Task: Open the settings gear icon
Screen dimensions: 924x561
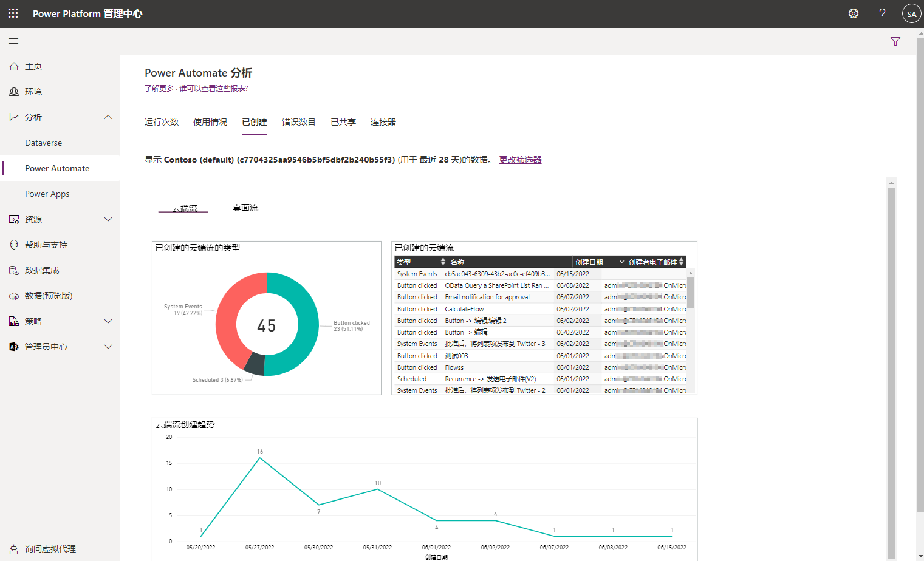Action: point(854,13)
